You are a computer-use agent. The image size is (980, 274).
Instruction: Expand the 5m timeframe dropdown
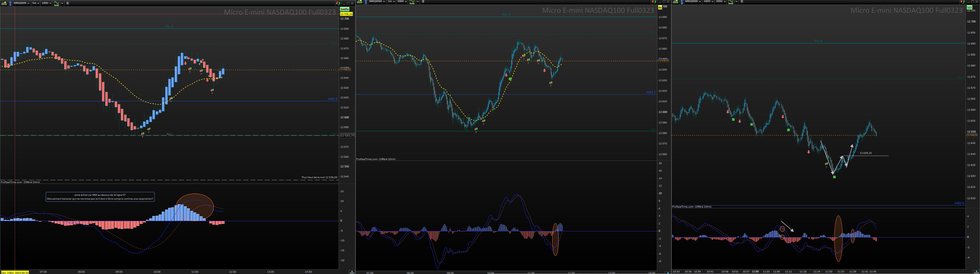coord(35,3)
